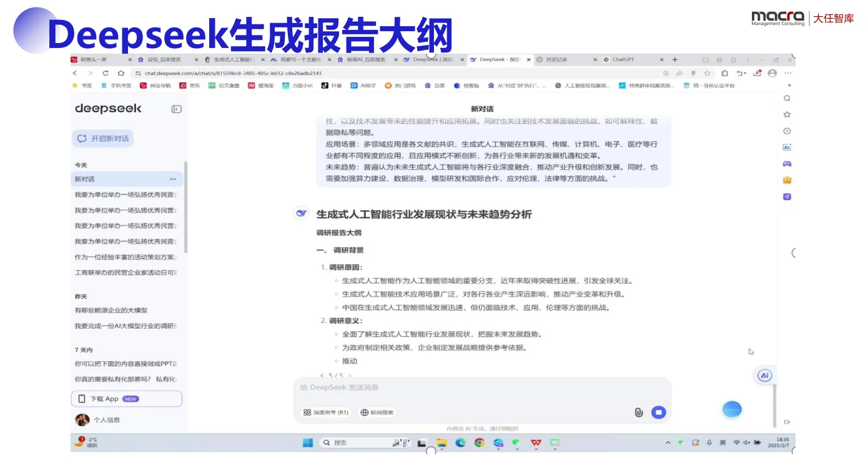The height and width of the screenshot is (466, 868).
Task: Open the side panel history clock
Action: (787, 131)
